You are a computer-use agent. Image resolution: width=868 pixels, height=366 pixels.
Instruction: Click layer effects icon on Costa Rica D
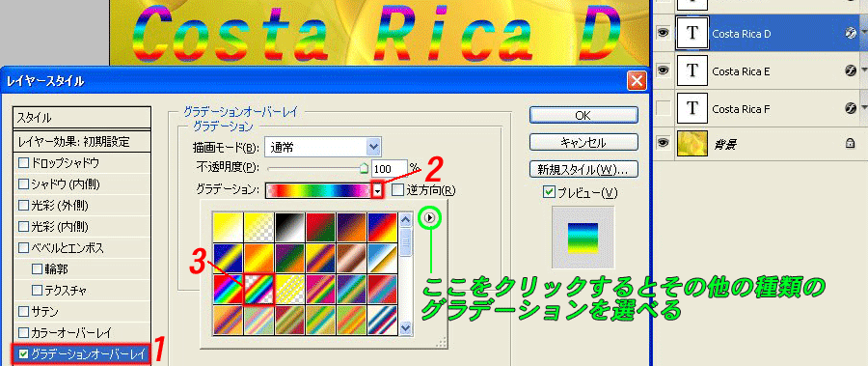click(x=852, y=34)
